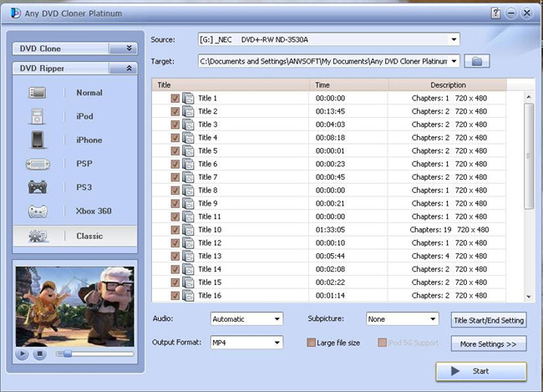Screen dimensions: 543x392
Task: Select the iPod profile label
Action: click(85, 116)
